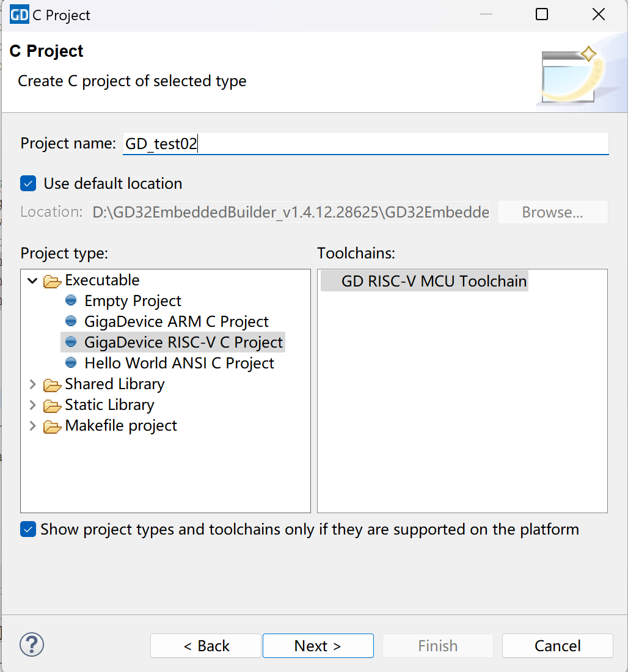The image size is (628, 672).
Task: Click the Executable folder icon
Action: tap(53, 281)
